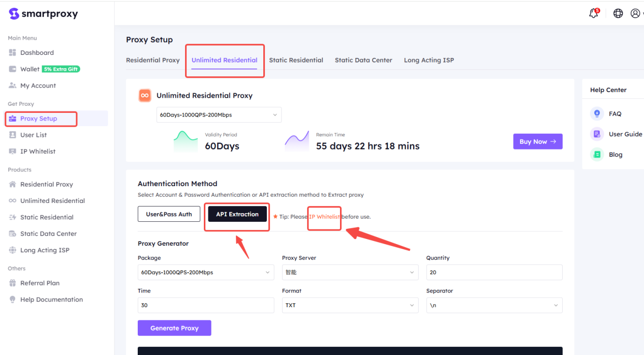
Task: Click the User List sidebar icon
Action: 13,135
